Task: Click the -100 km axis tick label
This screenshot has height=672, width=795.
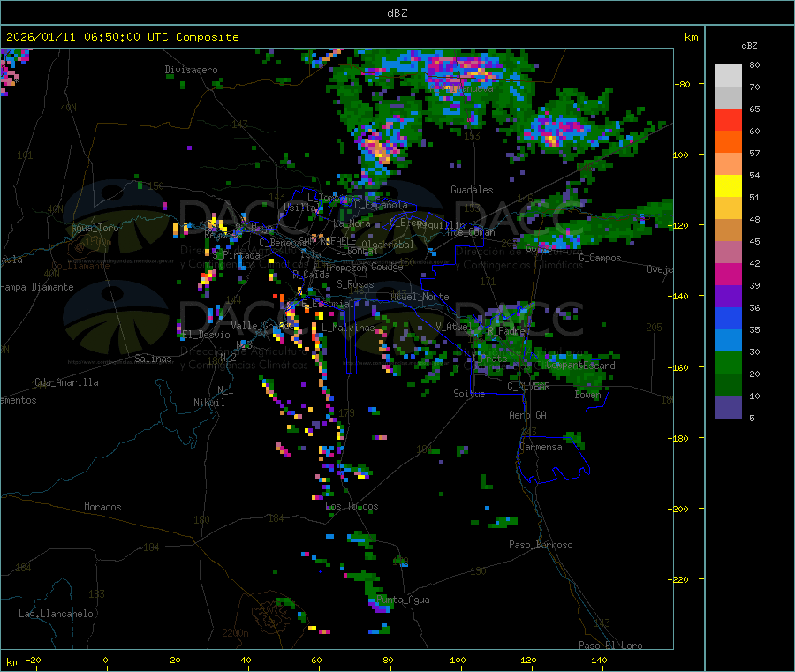Action: (x=678, y=155)
